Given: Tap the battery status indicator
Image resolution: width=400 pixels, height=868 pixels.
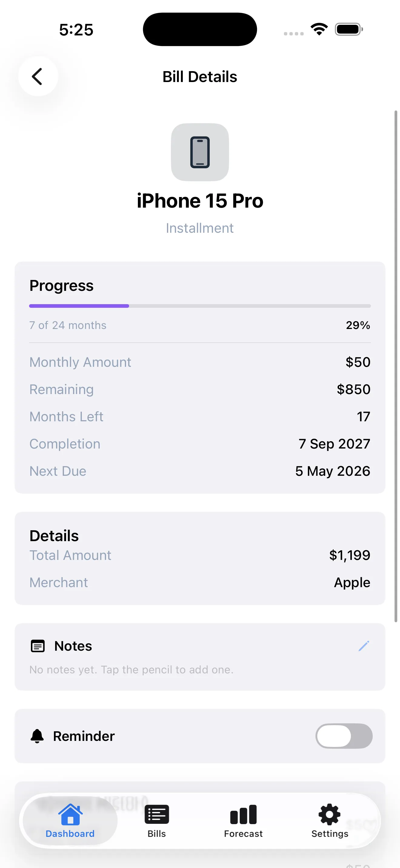Looking at the screenshot, I should [348, 29].
